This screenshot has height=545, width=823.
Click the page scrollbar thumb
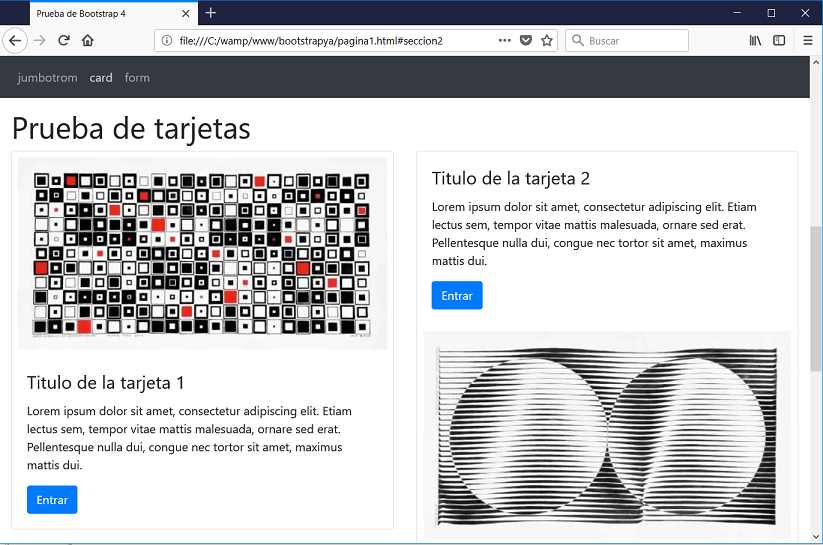816,298
